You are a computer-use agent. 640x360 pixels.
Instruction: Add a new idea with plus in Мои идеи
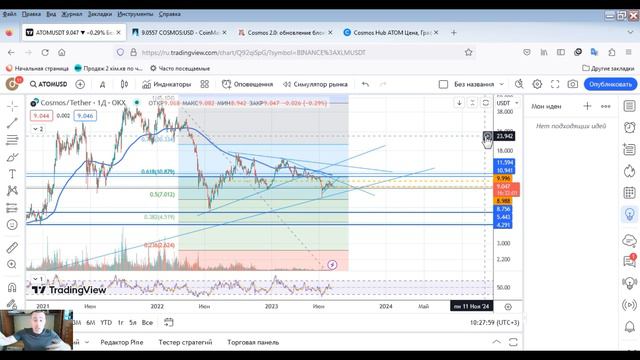click(x=587, y=106)
